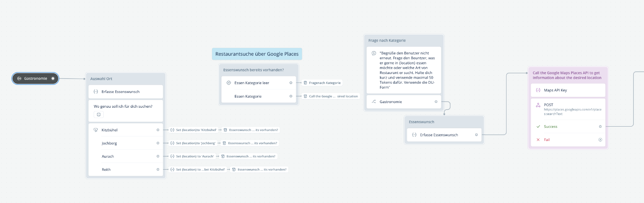The width and height of the screenshot is (644, 203).
Task: Click the choice icon next to Kitzbühel
Action: tap(96, 130)
